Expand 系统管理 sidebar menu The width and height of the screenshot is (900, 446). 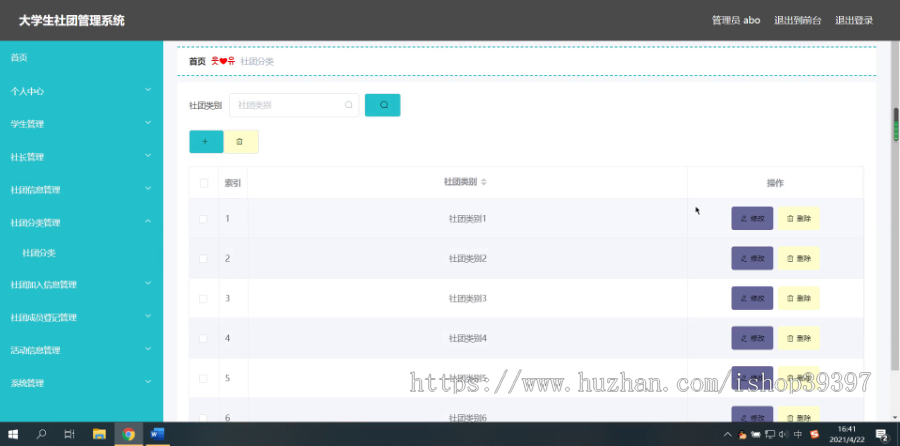[82, 383]
